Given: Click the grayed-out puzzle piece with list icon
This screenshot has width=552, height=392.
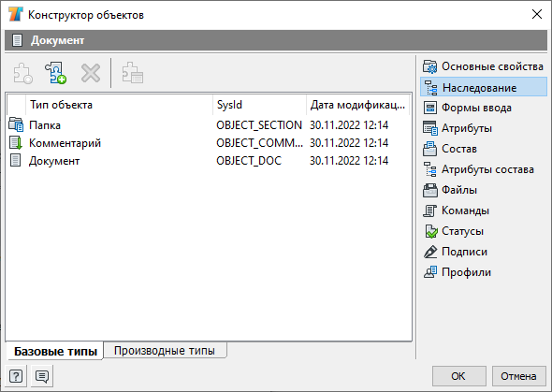Looking at the screenshot, I should 132,73.
